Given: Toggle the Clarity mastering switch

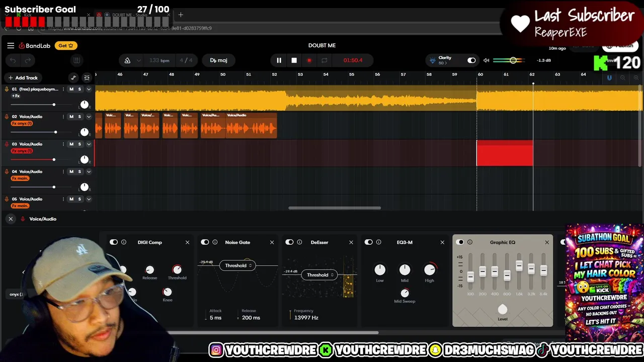Looking at the screenshot, I should click(471, 60).
